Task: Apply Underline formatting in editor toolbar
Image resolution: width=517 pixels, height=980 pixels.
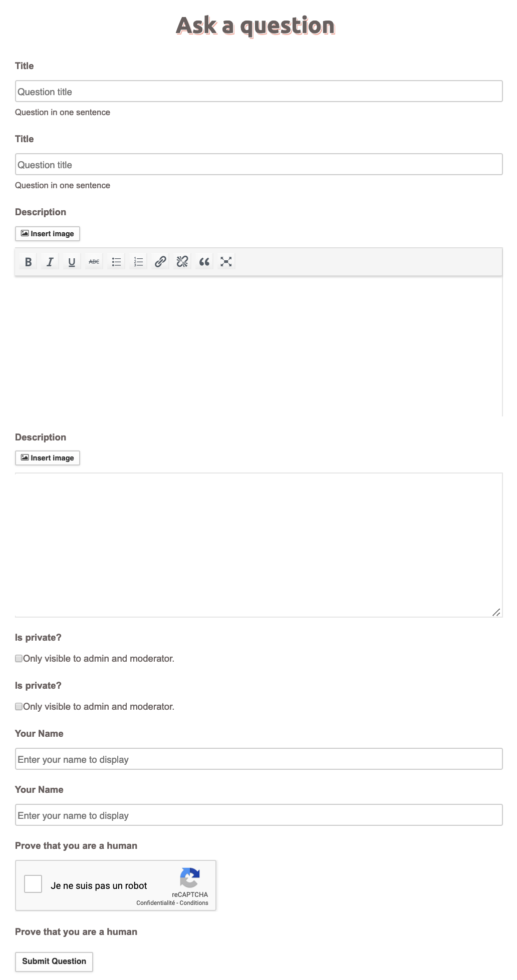Action: pos(72,261)
